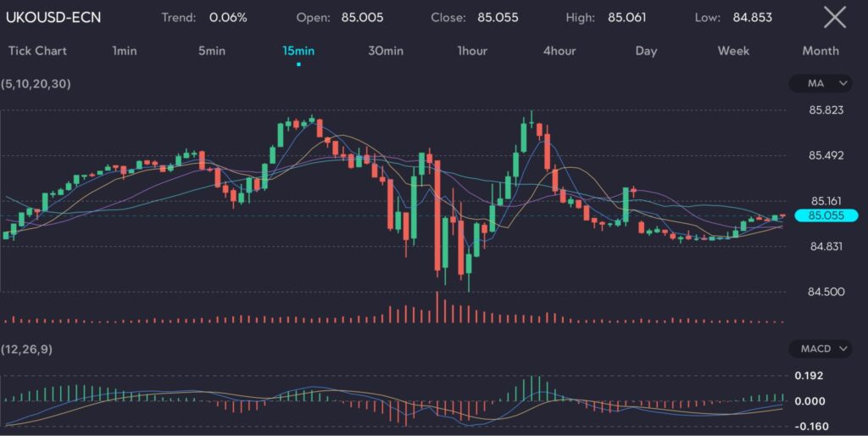
Task: Open the MACD indicator dropdown
Action: click(820, 349)
